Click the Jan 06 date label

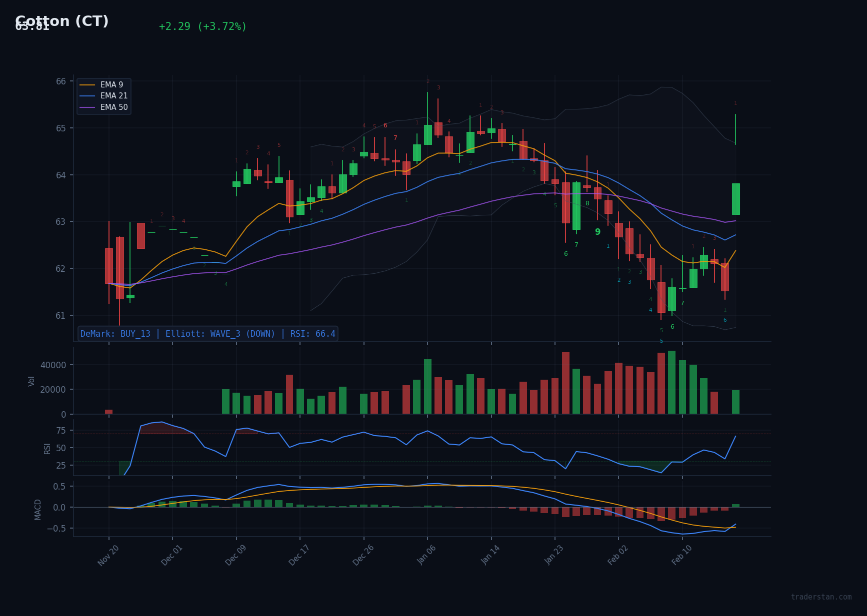click(x=426, y=555)
